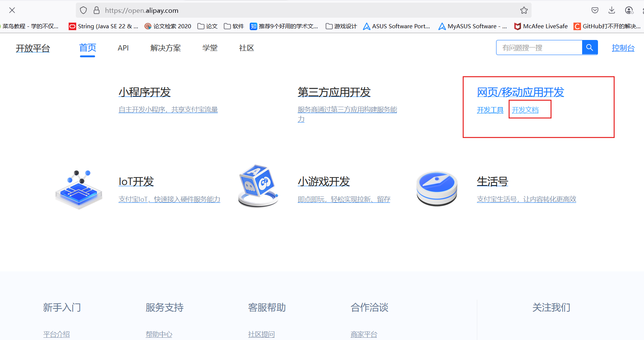Select the 学堂 navigation tab
Screen dimensions: 644x340
coord(210,48)
